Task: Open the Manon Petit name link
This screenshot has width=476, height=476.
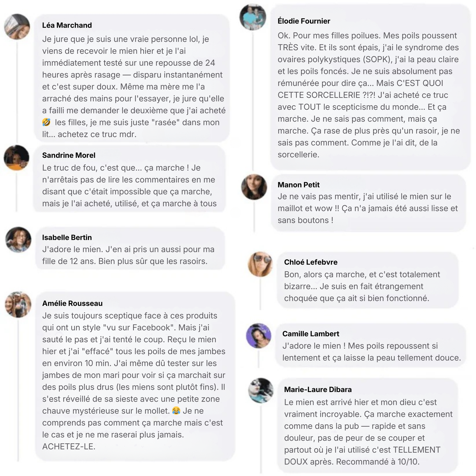Action: click(x=298, y=185)
